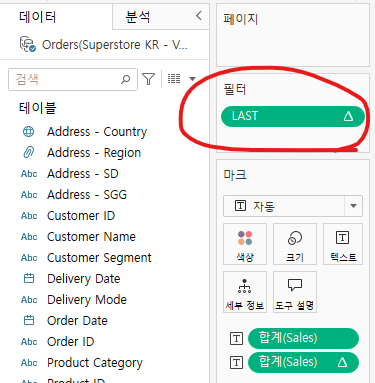Select the Delivery Mode field
Image resolution: width=375 pixels, height=383 pixels.
tap(87, 300)
